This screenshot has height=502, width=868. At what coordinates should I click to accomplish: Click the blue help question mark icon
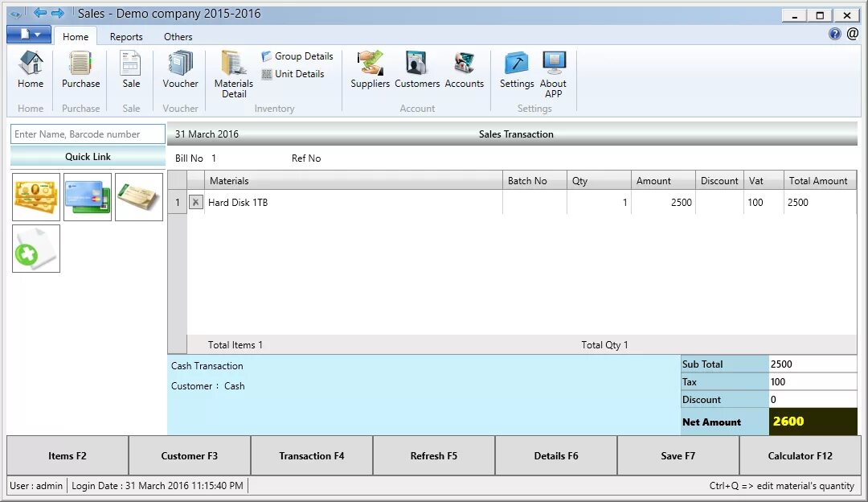pyautogui.click(x=835, y=35)
